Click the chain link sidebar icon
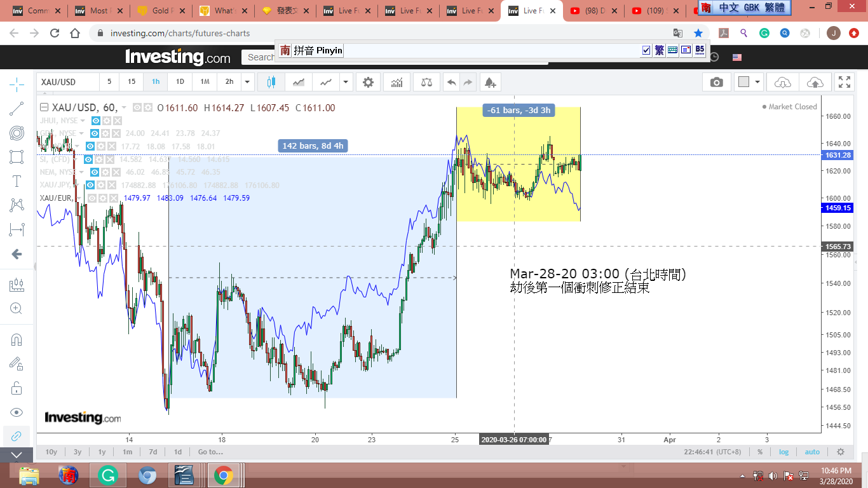This screenshot has width=868, height=488. click(17, 437)
